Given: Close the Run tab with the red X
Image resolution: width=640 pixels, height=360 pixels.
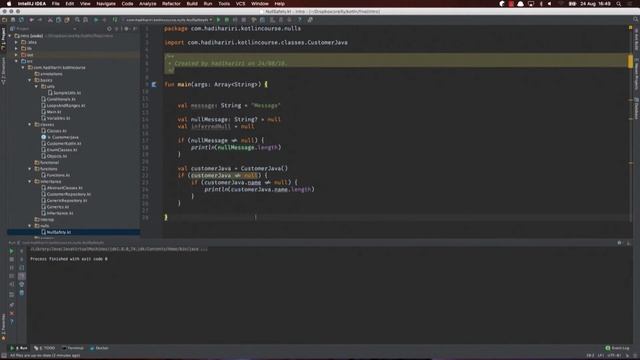Looking at the screenshot, I should coord(11,313).
